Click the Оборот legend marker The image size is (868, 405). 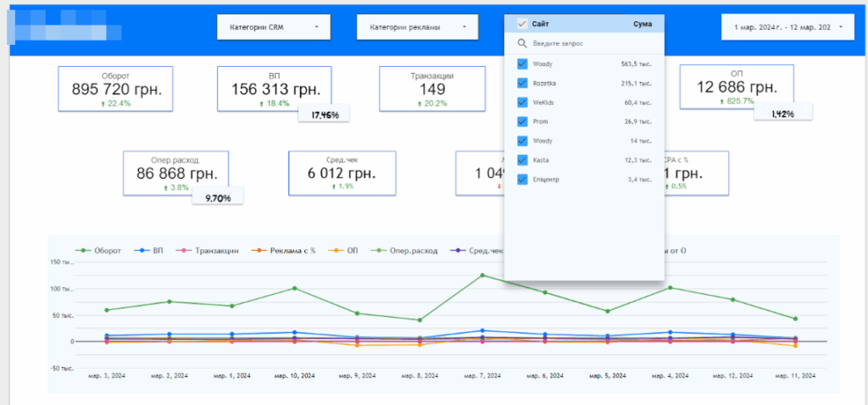[83, 251]
